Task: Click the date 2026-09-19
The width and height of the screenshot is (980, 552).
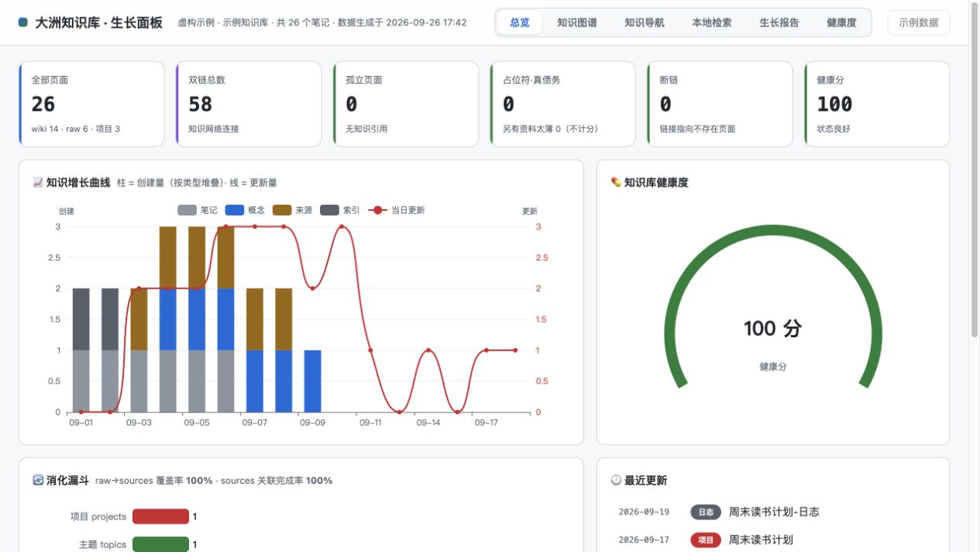Action: click(x=644, y=512)
